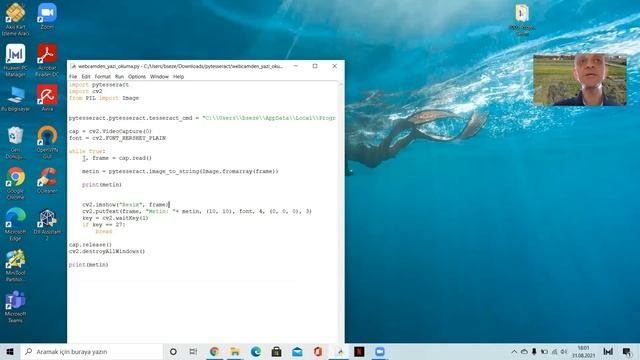Open the volume tray icon
640x360 pixels.
[564, 351]
